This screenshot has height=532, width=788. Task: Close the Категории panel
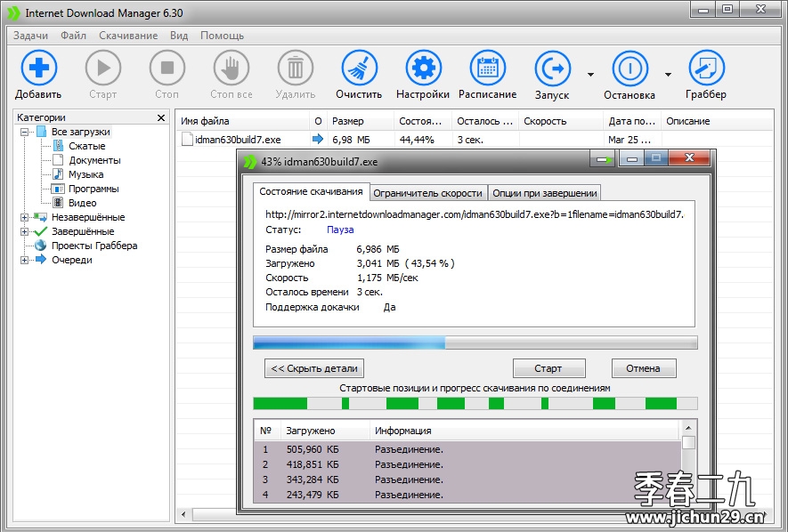(x=161, y=117)
